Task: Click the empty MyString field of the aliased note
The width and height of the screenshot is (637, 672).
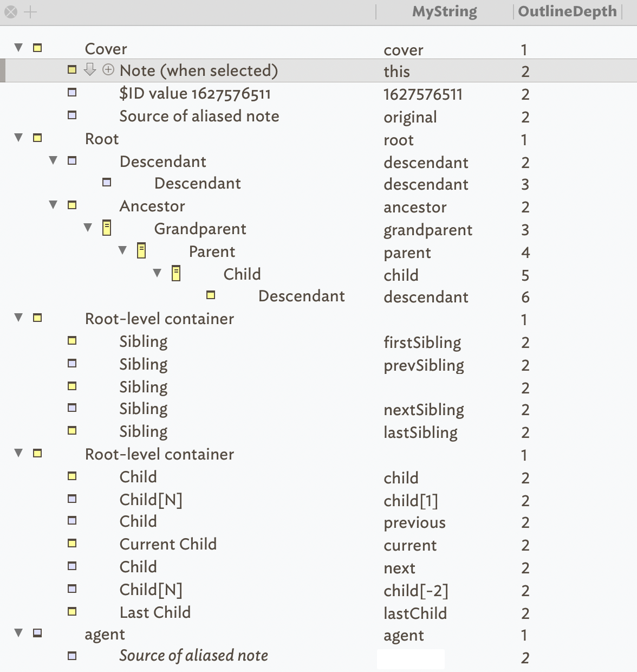Action: tap(411, 659)
